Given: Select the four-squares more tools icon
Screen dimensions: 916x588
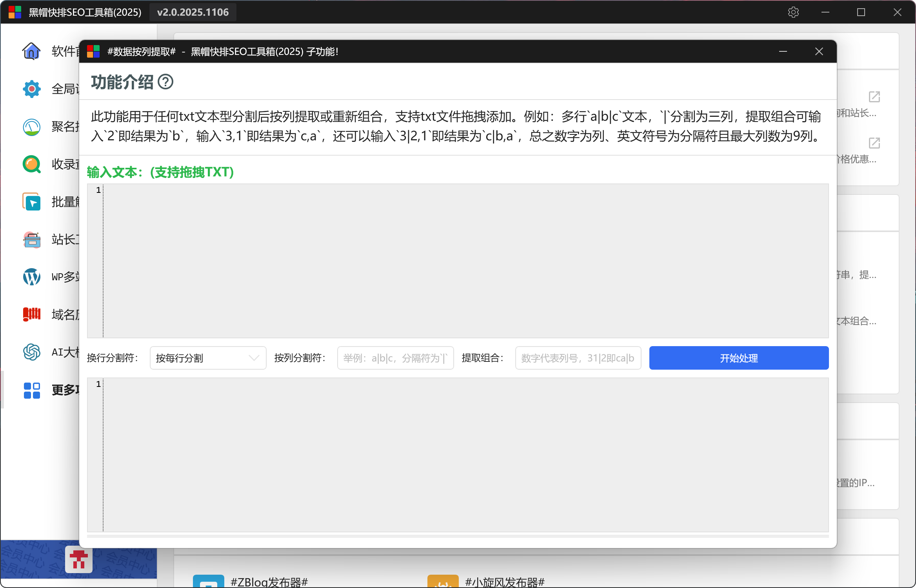Looking at the screenshot, I should pyautogui.click(x=31, y=390).
